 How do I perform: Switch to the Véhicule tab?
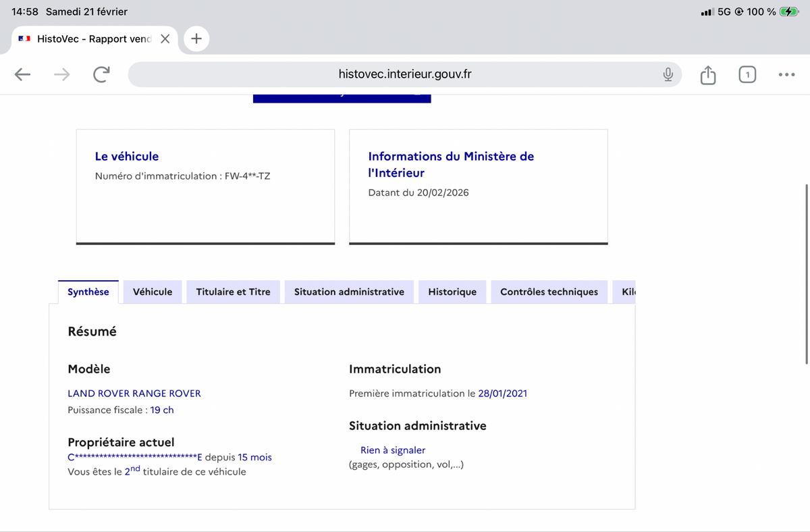153,292
